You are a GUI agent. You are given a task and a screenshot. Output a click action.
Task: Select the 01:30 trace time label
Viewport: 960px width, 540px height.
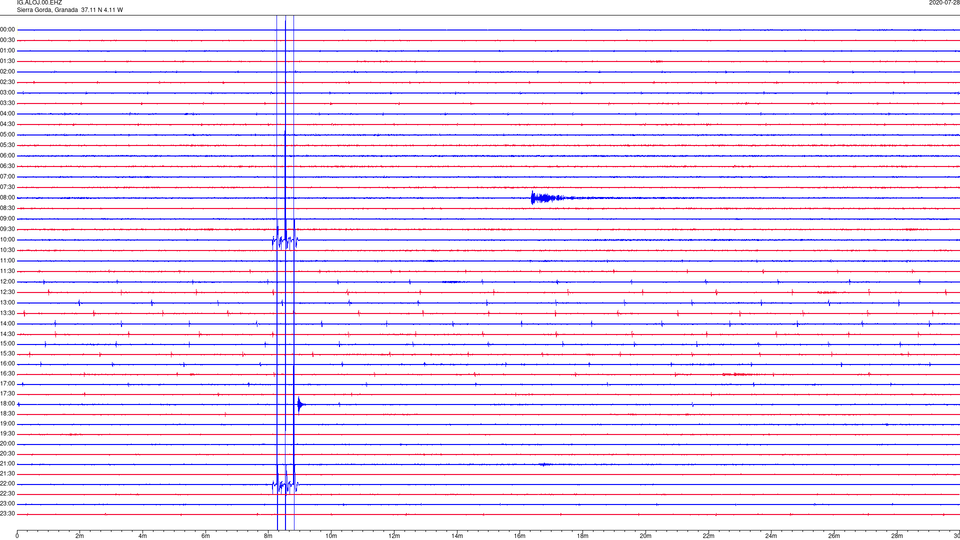coord(8,61)
